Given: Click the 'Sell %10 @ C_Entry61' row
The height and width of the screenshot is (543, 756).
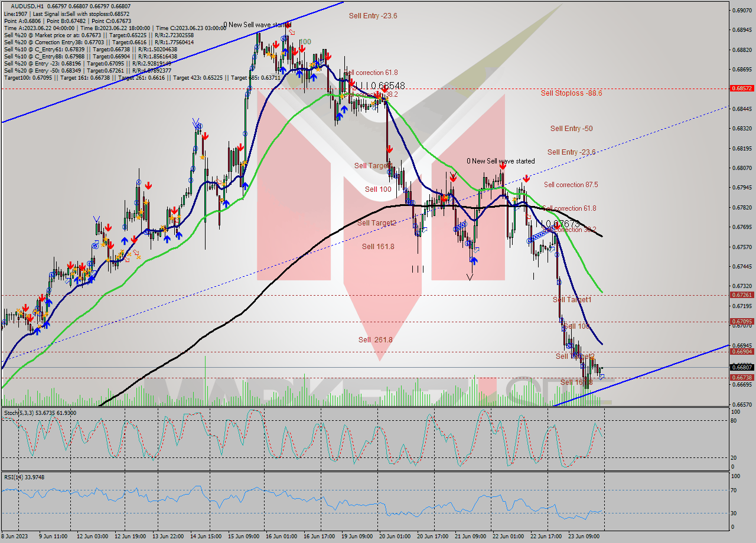Looking at the screenshot, I should [x=90, y=49].
